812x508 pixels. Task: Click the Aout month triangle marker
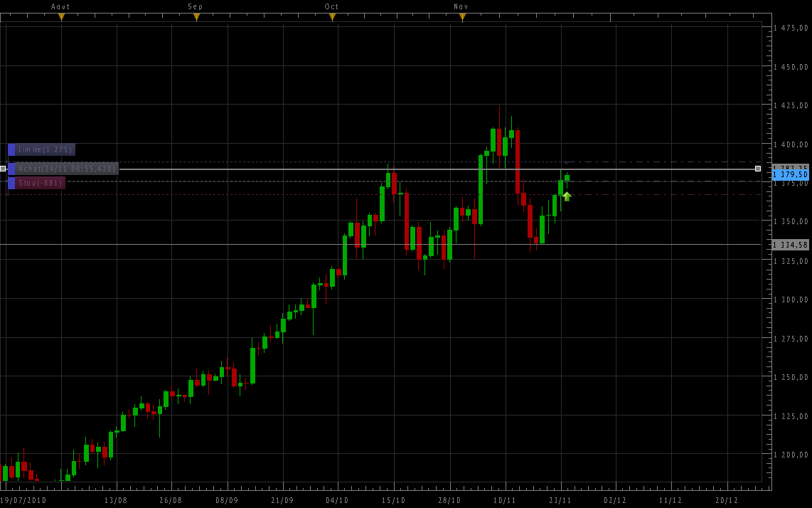tap(61, 17)
